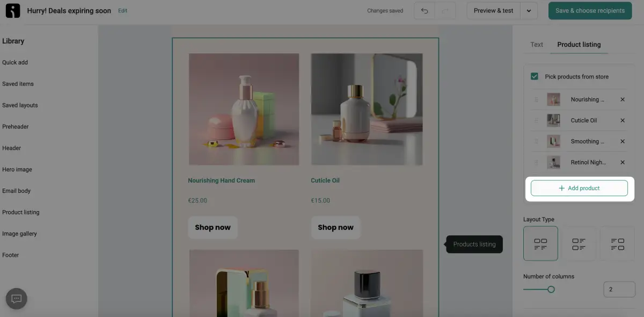Image resolution: width=644 pixels, height=317 pixels.
Task: Click the Number of columns slider handle
Action: [x=551, y=290]
